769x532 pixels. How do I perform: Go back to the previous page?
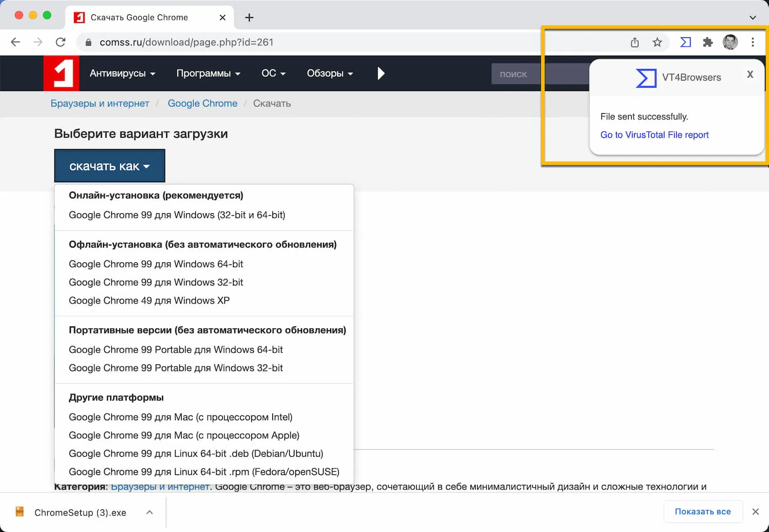[15, 42]
